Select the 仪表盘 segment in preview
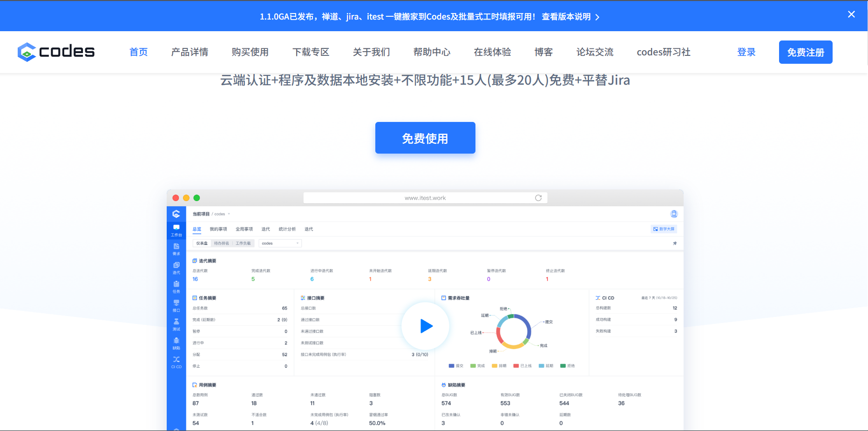 click(202, 243)
